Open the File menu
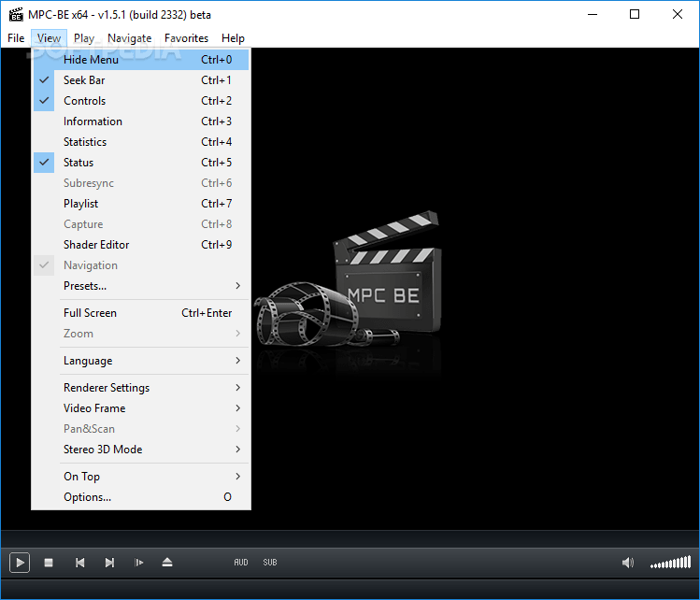The width and height of the screenshot is (700, 600). pyautogui.click(x=16, y=38)
